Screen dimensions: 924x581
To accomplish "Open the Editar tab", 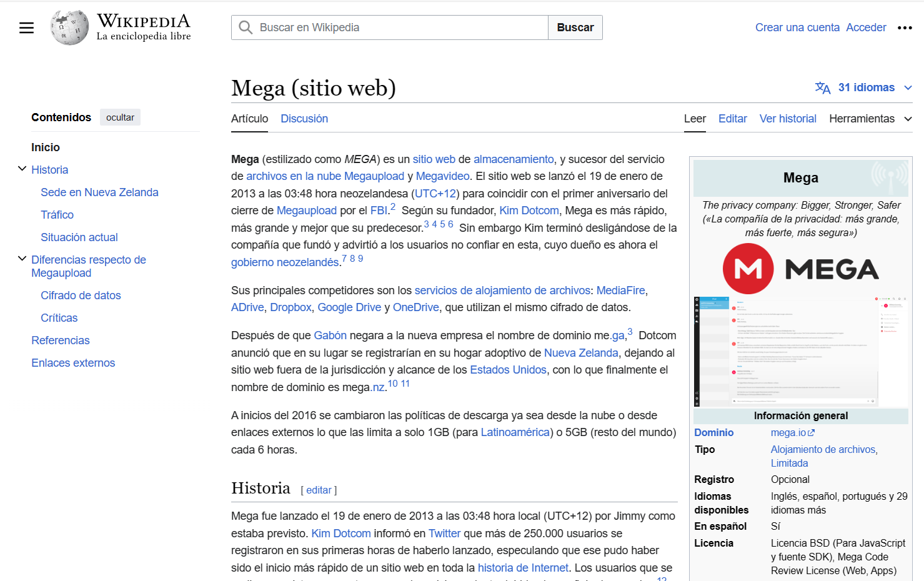I will pos(732,119).
